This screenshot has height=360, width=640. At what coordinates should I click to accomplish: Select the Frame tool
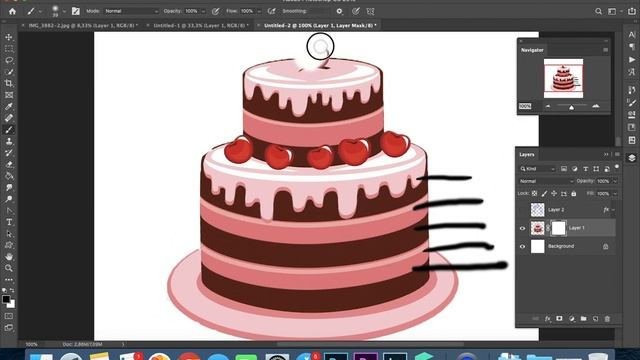coord(9,95)
